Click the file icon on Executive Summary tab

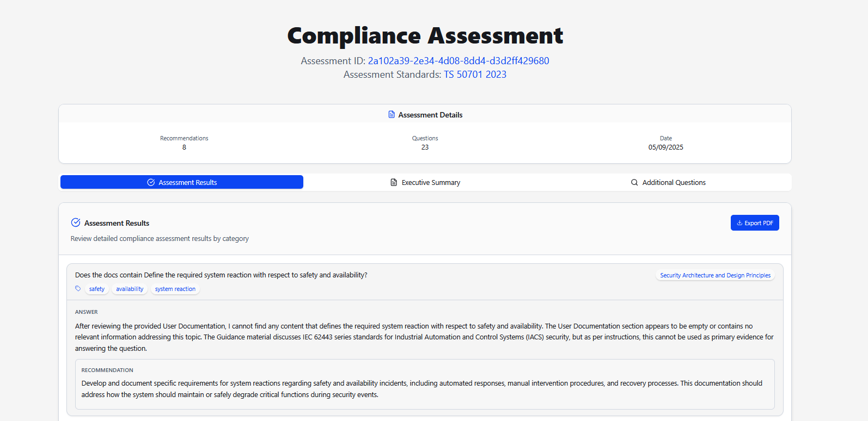tap(394, 182)
